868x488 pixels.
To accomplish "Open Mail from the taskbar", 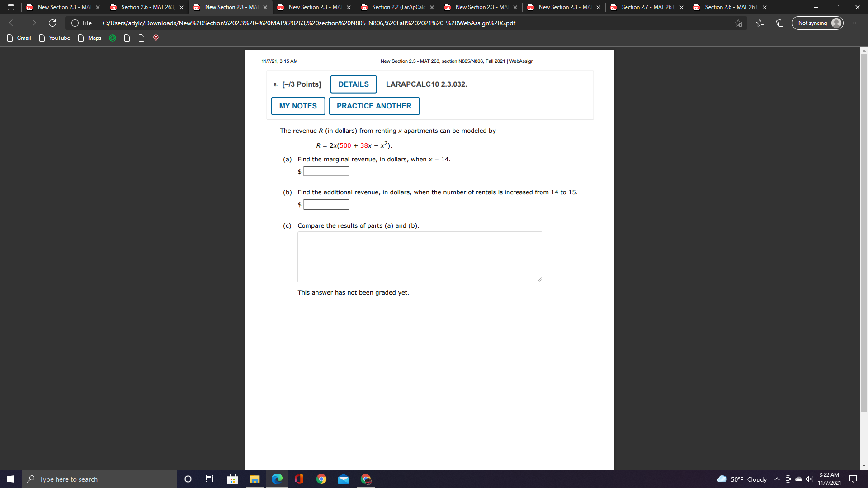I will point(344,479).
